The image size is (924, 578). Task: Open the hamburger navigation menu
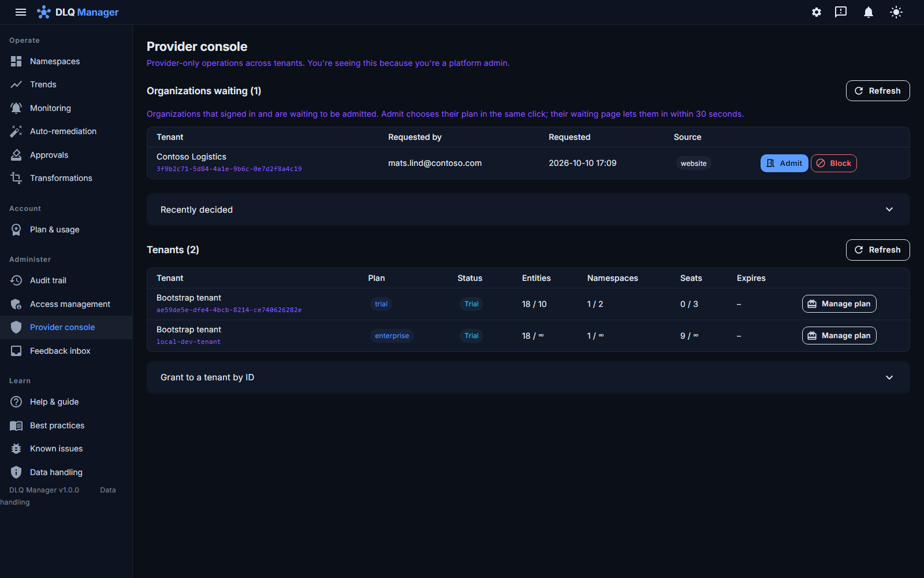point(21,12)
